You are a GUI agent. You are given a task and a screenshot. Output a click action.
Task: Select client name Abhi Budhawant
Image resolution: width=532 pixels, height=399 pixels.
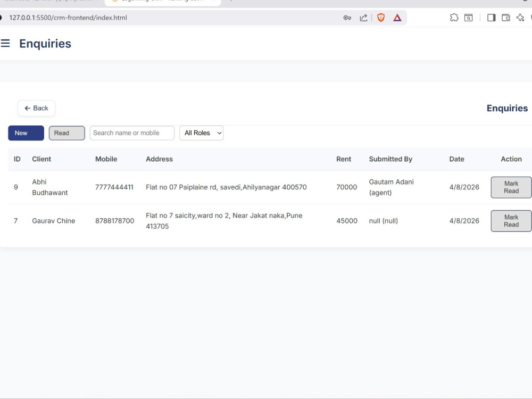tap(50, 187)
